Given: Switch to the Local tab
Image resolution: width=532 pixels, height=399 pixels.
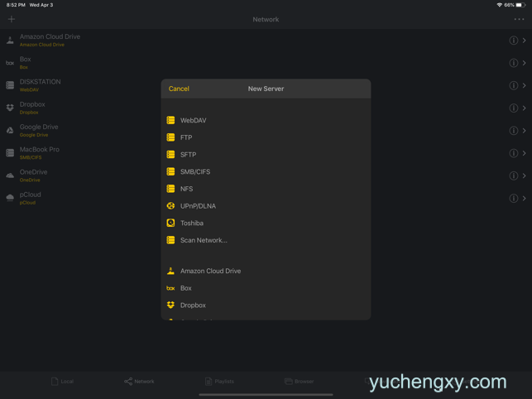Looking at the screenshot, I should coord(62,382).
